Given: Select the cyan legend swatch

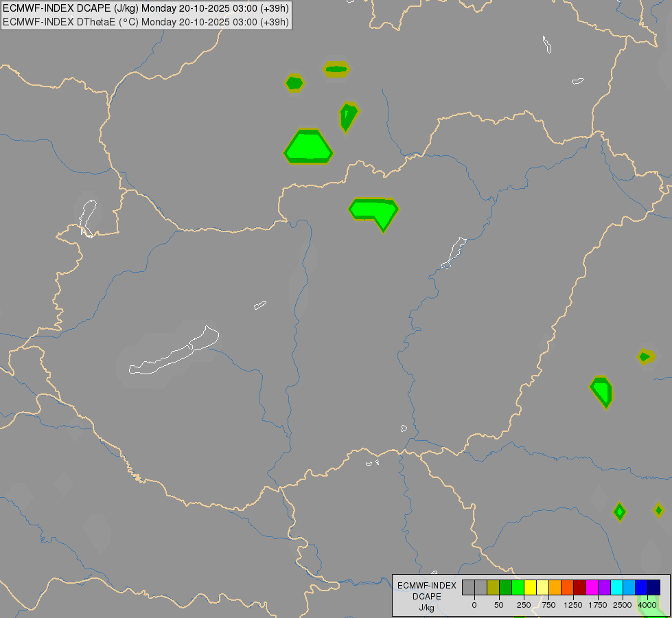Looking at the screenshot, I should pos(616,587).
